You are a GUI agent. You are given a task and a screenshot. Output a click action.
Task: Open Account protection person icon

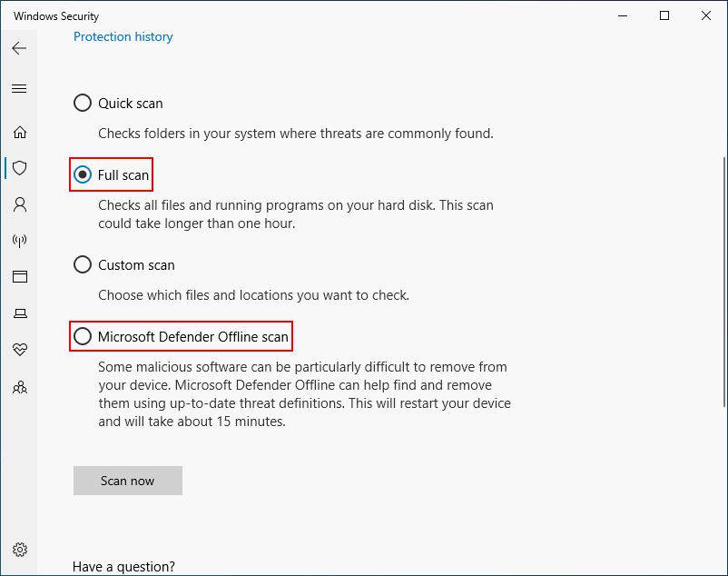[19, 204]
